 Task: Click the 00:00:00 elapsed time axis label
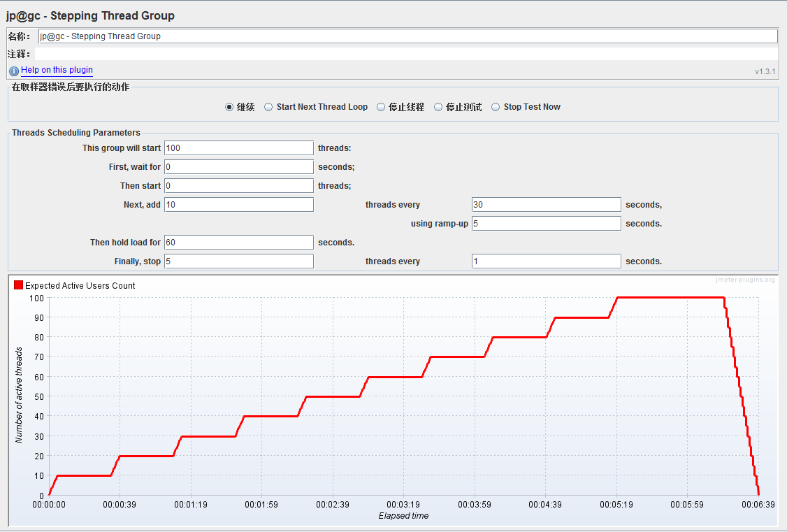click(x=49, y=505)
